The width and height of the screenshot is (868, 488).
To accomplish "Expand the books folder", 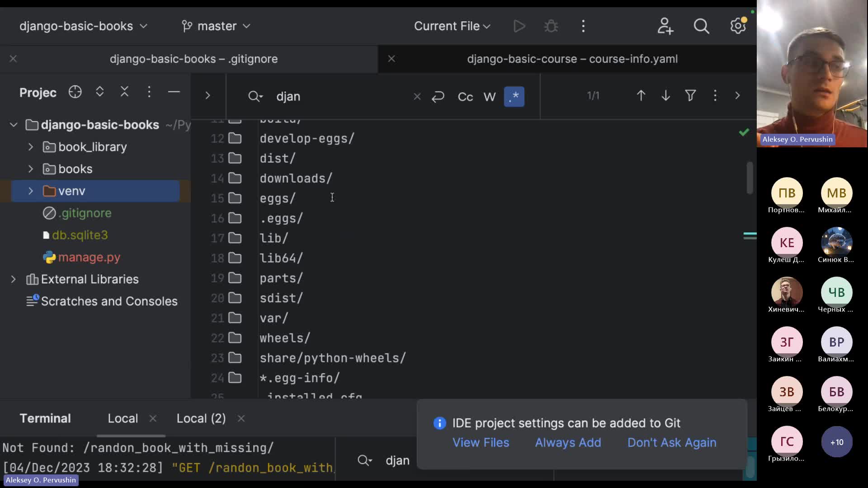I will pos(31,169).
